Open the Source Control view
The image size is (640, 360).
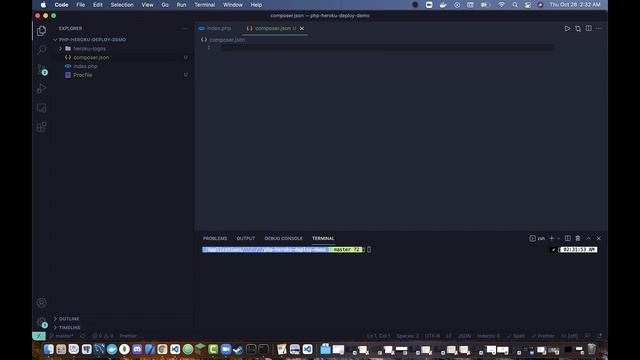tap(41, 69)
